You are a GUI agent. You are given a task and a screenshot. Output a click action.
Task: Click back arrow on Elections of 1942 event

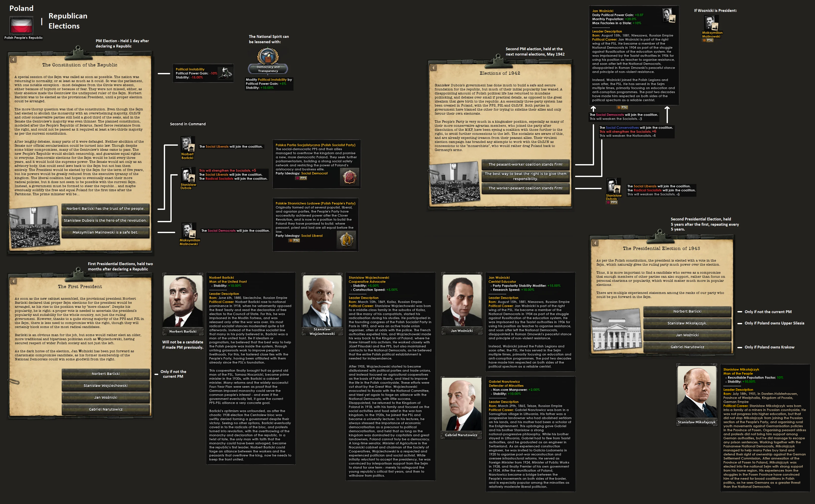point(433,68)
